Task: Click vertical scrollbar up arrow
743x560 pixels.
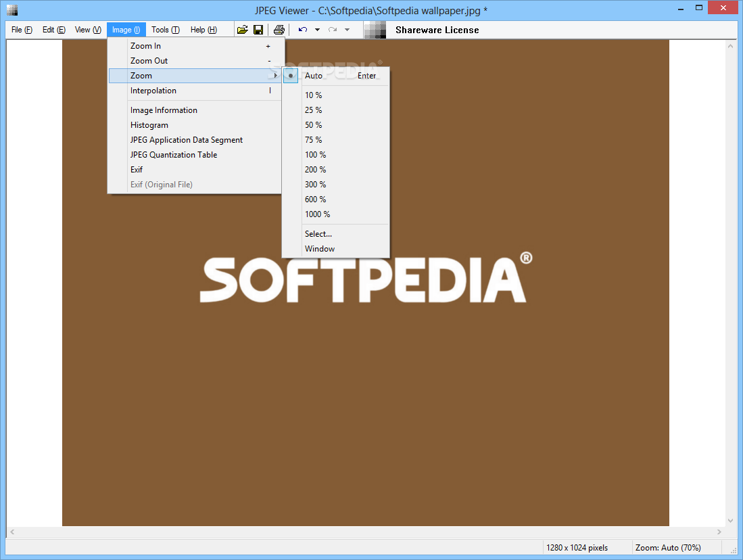Action: 730,46
